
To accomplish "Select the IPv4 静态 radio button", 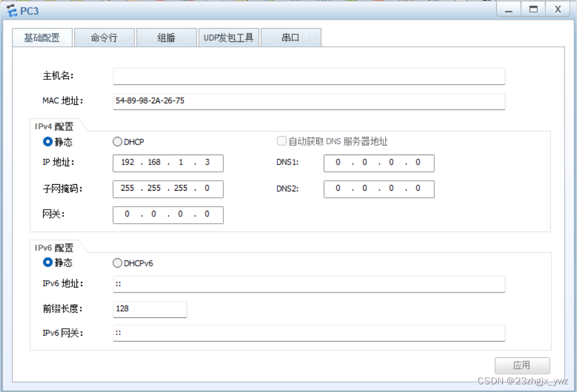I will coord(47,142).
